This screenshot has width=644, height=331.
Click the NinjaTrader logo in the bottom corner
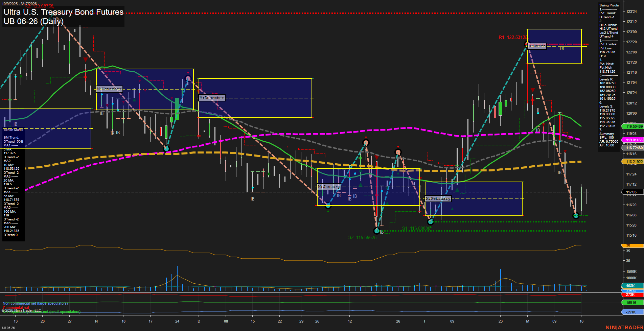tap(624, 328)
